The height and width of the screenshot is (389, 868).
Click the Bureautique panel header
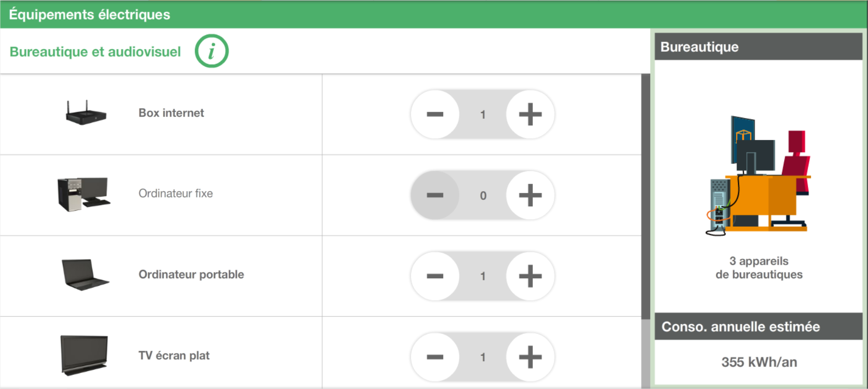(x=758, y=47)
